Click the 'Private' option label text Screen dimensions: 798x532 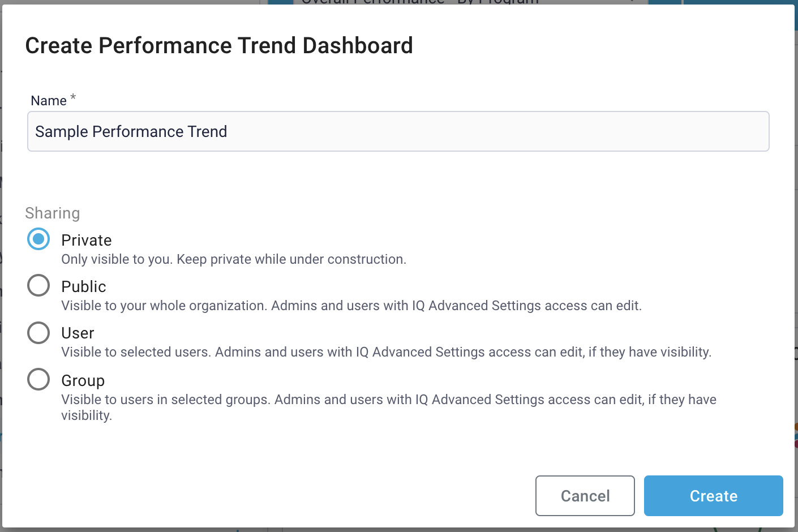click(x=87, y=241)
